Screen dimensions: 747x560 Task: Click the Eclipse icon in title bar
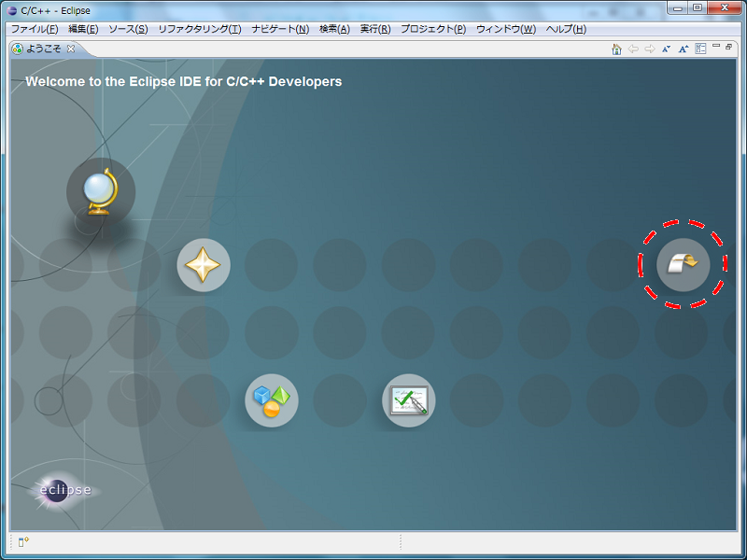coord(12,10)
